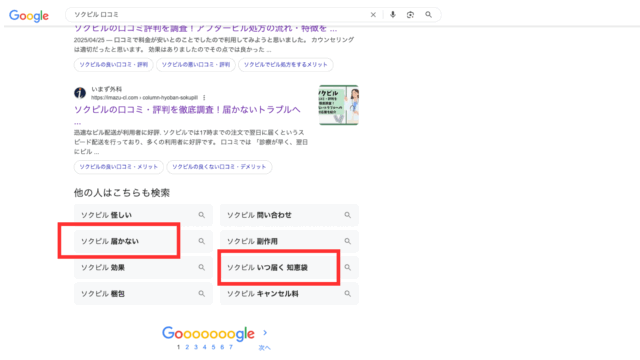This screenshot has width=640, height=360.
Task: Search related term ソクピル 副作用
Action: (289, 241)
